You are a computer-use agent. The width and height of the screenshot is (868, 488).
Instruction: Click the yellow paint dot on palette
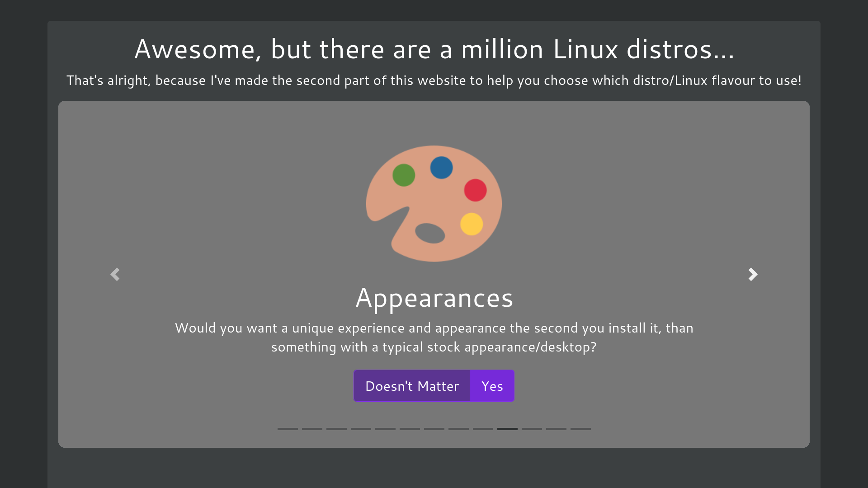pos(472,224)
